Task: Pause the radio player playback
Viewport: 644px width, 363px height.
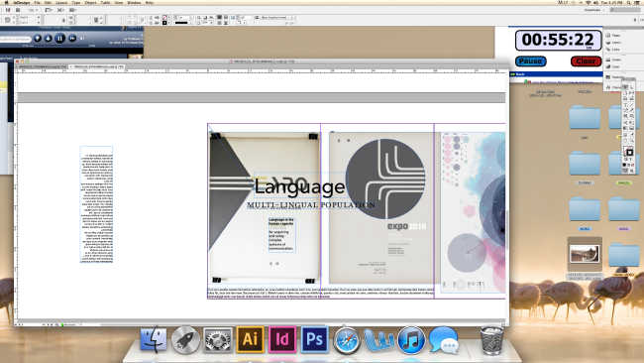Action: pyautogui.click(x=60, y=39)
